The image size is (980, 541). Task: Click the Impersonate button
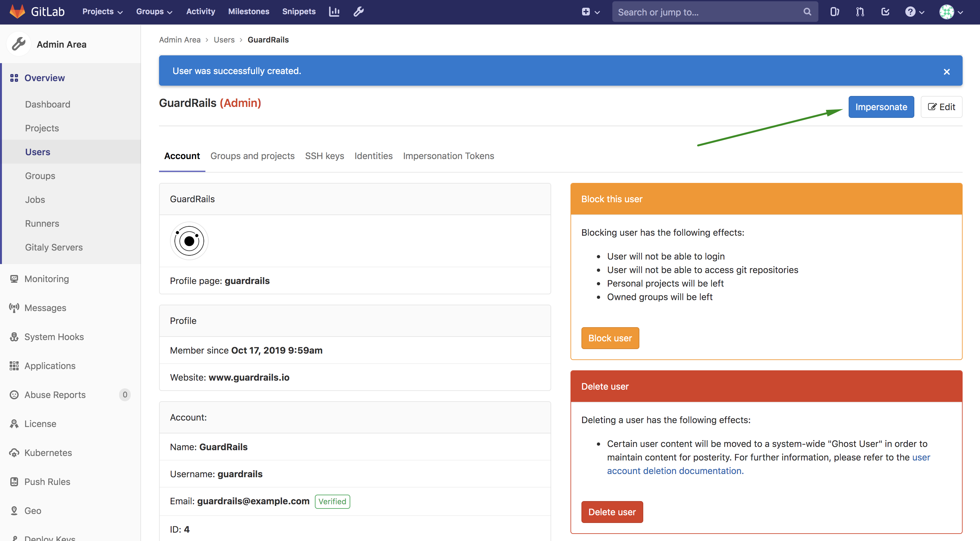(881, 107)
